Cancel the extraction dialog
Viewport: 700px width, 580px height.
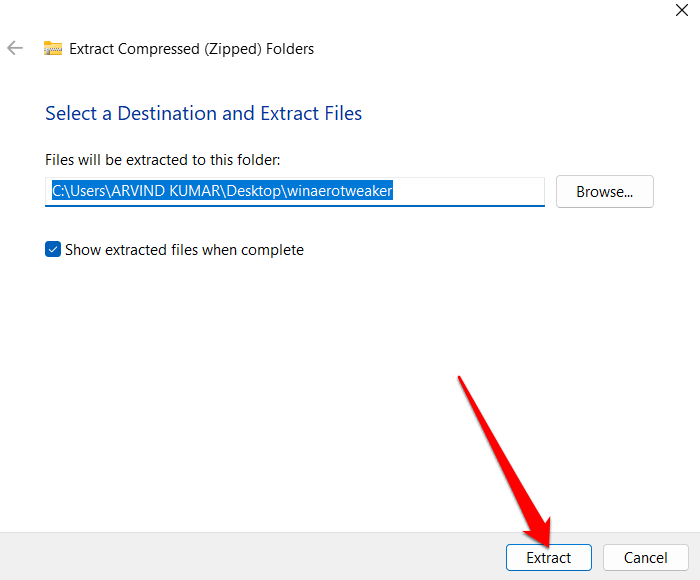(646, 557)
